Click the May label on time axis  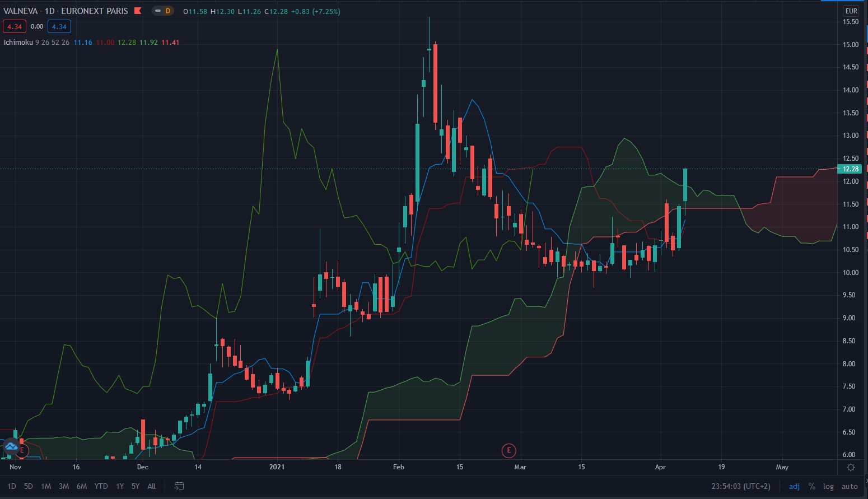(782, 467)
